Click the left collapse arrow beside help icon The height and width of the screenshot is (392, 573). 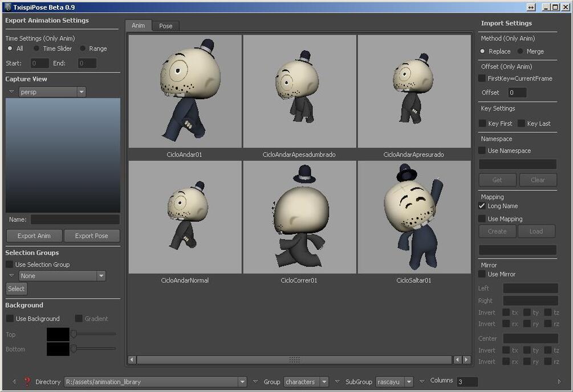[x=14, y=382]
